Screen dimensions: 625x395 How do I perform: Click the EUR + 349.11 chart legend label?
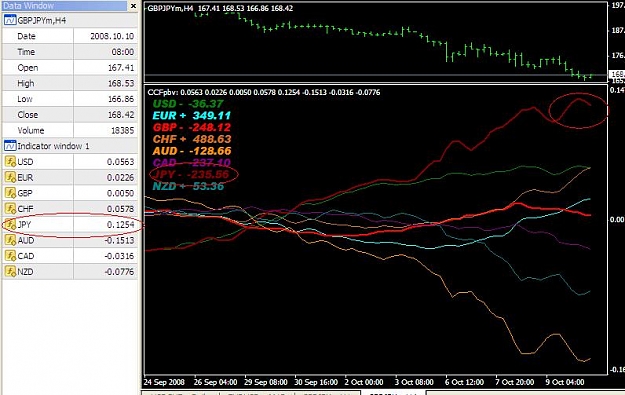pyautogui.click(x=191, y=116)
